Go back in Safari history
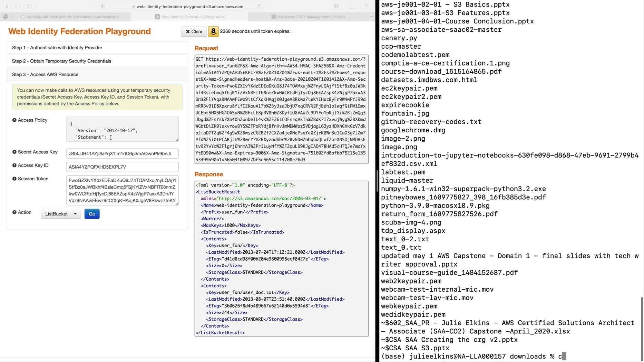Viewport: 644px width, 362px height. pos(7,6)
